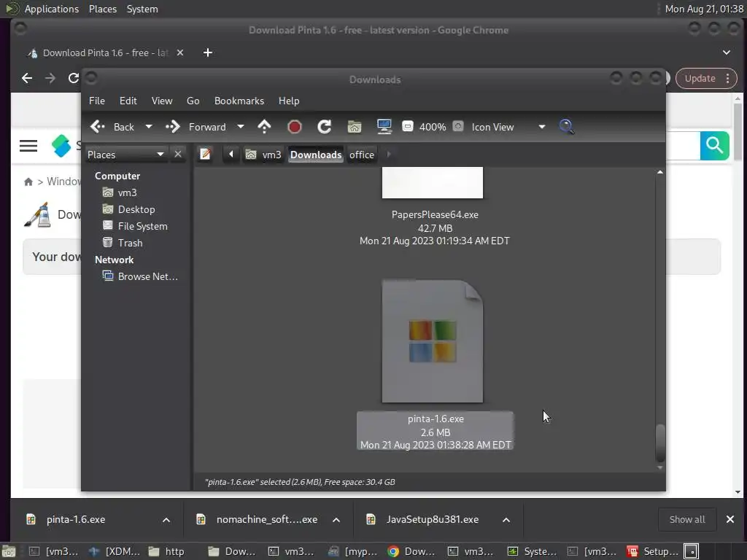
Task: Open the Forward history dropdown arrow
Action: (x=241, y=127)
